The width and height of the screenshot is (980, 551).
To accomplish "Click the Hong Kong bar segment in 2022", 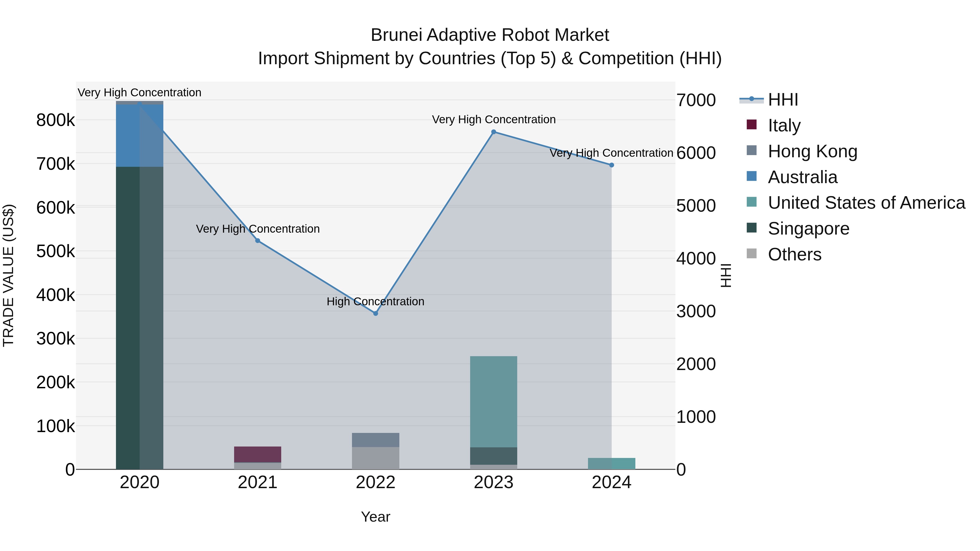I will click(x=375, y=440).
